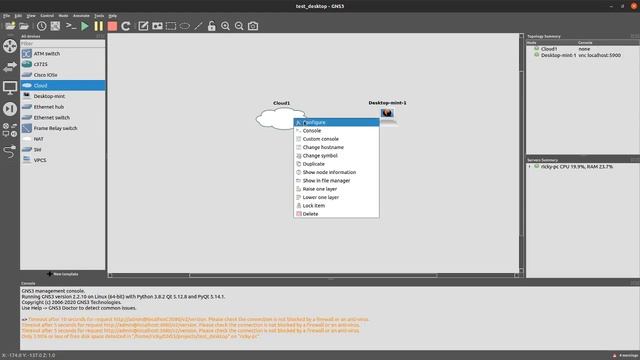Choose Duplicate in the context menu
Viewport: 640px width, 360px height.
(x=336, y=164)
